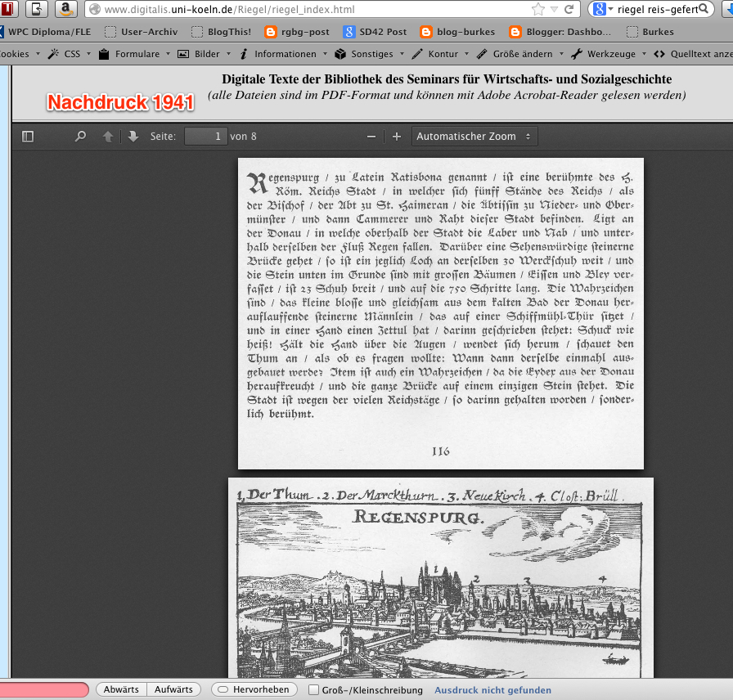Image resolution: width=733 pixels, height=700 pixels.
Task: Expand Formulare dropdown arrow
Action: (x=168, y=54)
